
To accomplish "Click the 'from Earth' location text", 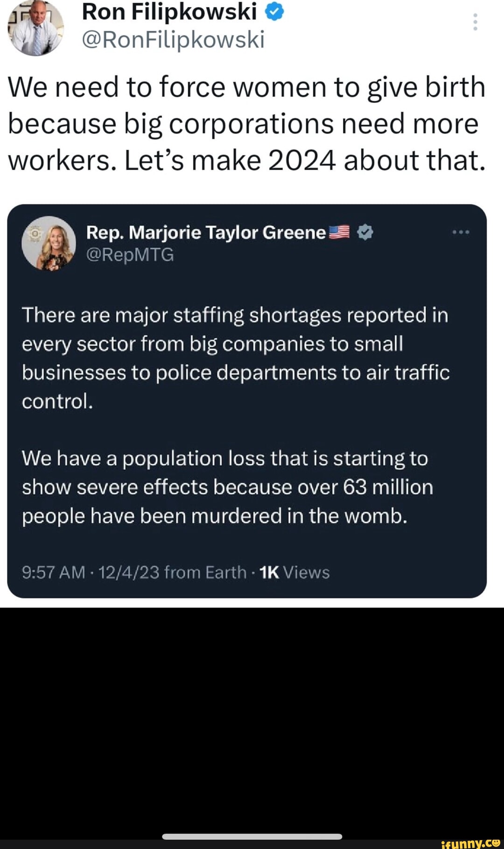I will coord(205,572).
